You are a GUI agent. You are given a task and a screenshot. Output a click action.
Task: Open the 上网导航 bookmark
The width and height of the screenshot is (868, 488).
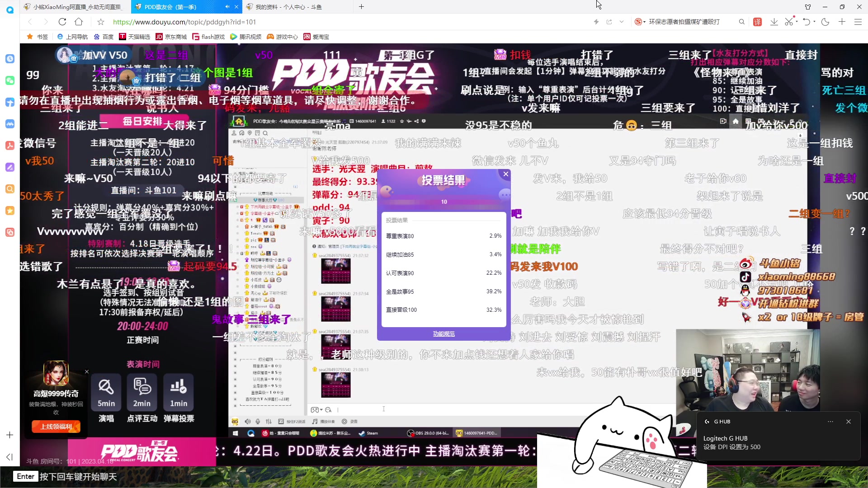click(x=72, y=37)
